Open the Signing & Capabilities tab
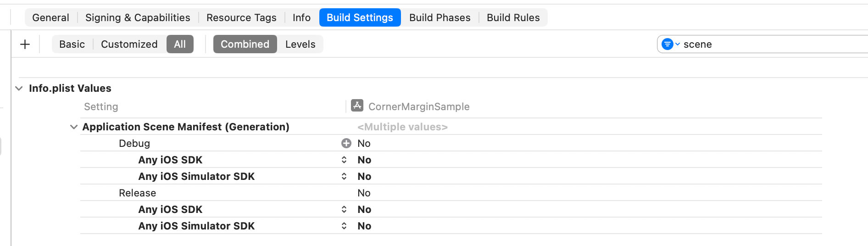The height and width of the screenshot is (246, 868). coord(138,17)
